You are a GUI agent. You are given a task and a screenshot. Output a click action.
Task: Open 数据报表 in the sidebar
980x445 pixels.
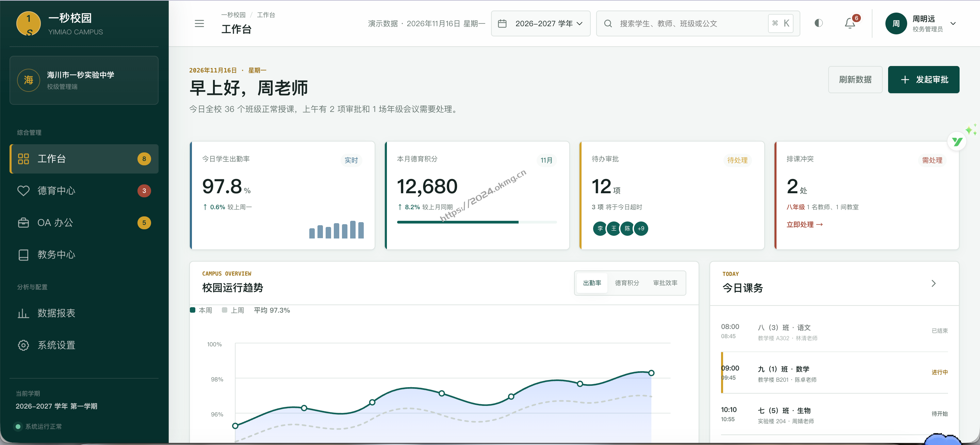tap(84, 313)
